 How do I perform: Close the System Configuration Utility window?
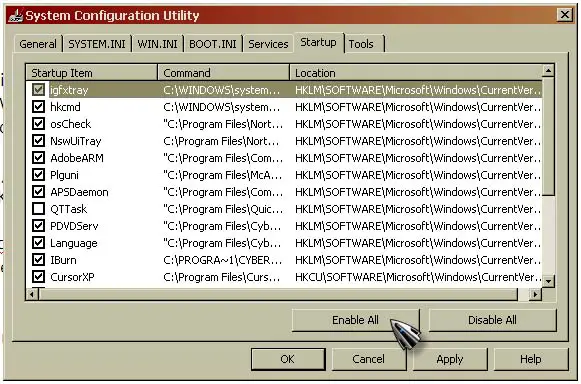coord(565,15)
